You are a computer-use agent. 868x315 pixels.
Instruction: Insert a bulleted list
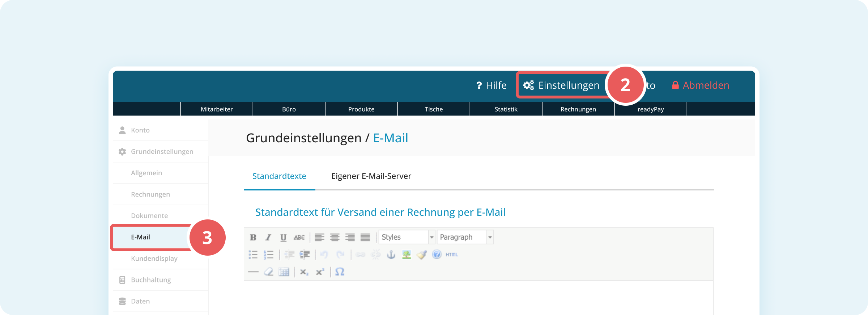[x=253, y=255]
